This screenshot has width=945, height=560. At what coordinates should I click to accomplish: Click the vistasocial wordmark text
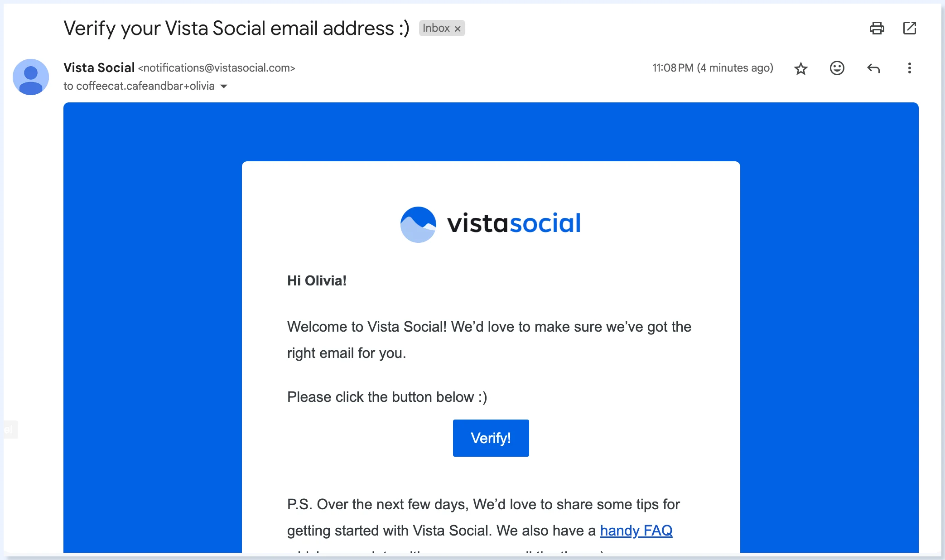pos(514,223)
